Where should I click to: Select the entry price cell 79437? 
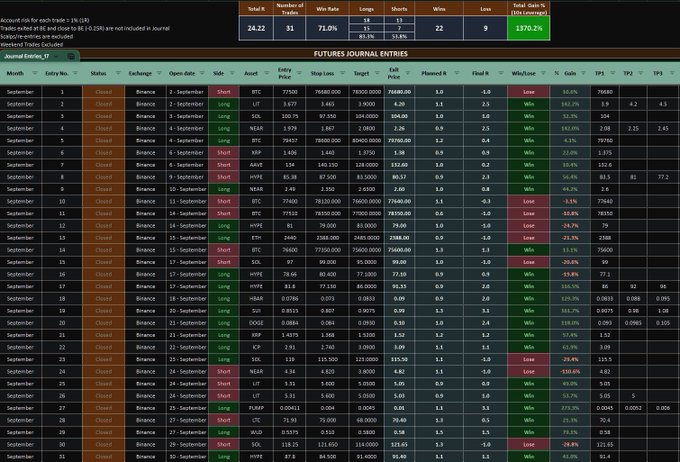click(290, 141)
